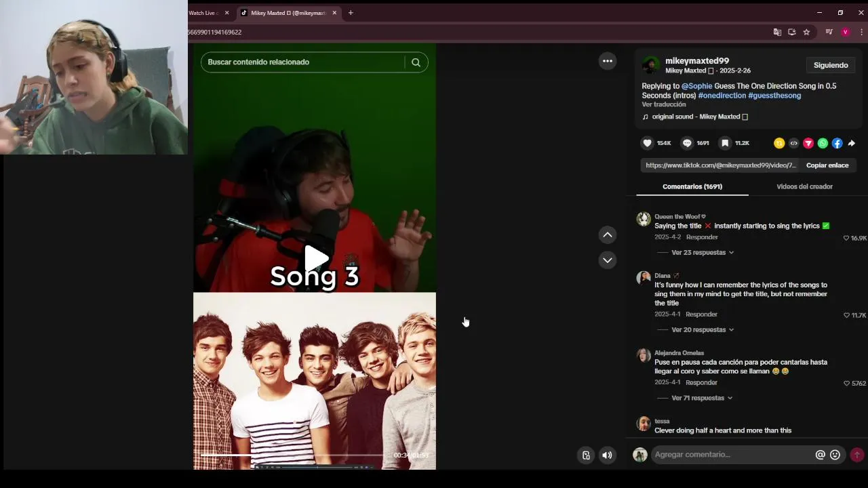This screenshot has width=868, height=488.
Task: Select the Mikey Maxted browser tab
Action: coord(288,13)
